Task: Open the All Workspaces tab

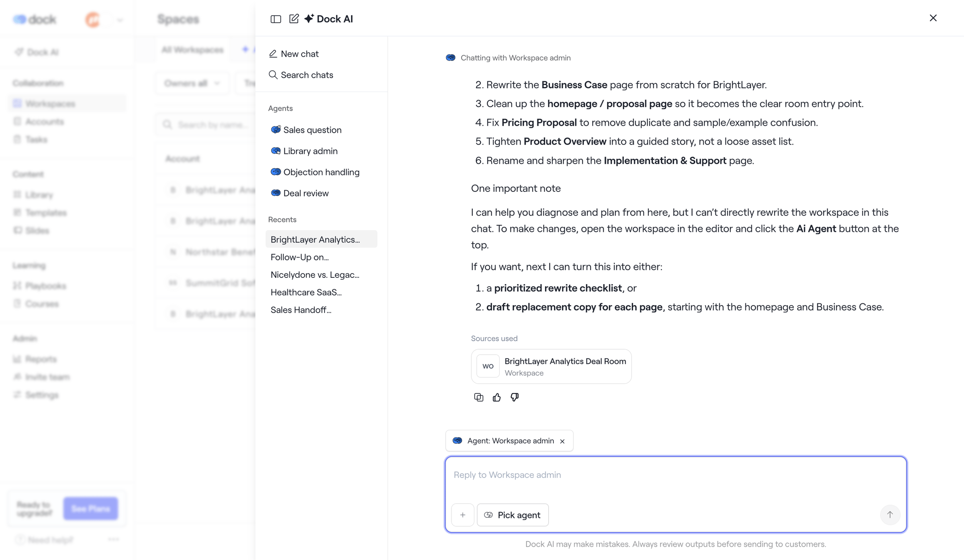Action: pyautogui.click(x=192, y=50)
